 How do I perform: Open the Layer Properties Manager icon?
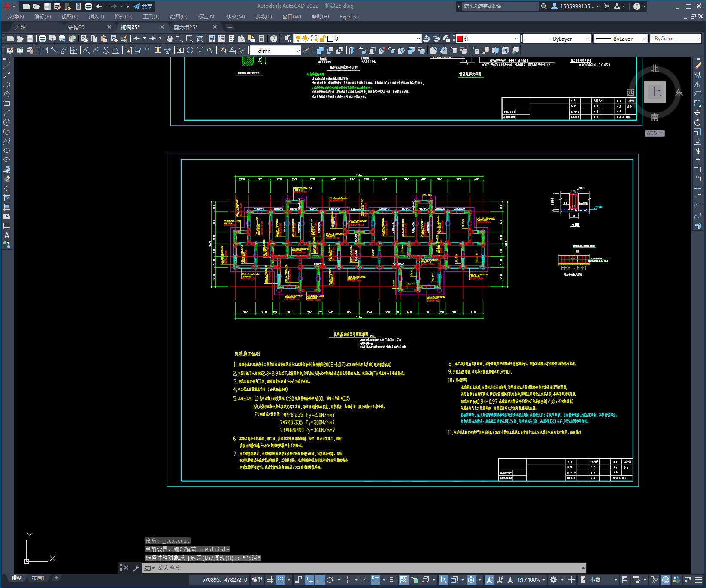click(x=288, y=39)
